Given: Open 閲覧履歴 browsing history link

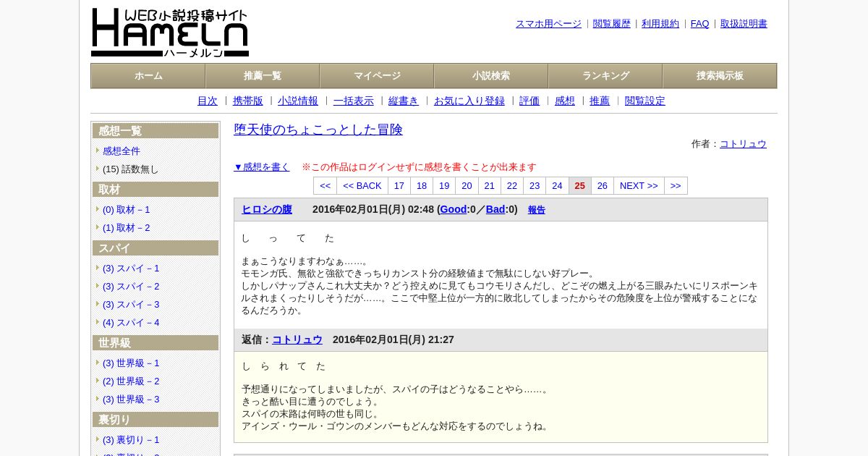Looking at the screenshot, I should (612, 24).
